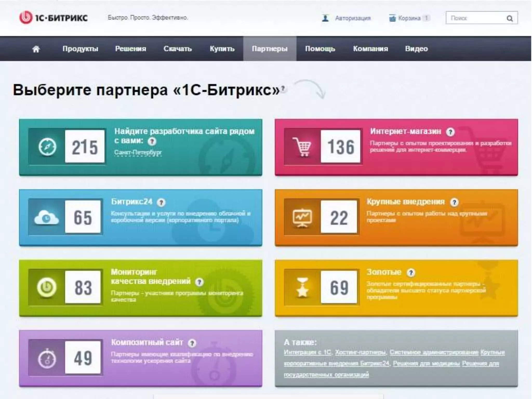This screenshot has width=532, height=399.
Task: Select the Партнеры navigation tab
Action: click(x=270, y=49)
